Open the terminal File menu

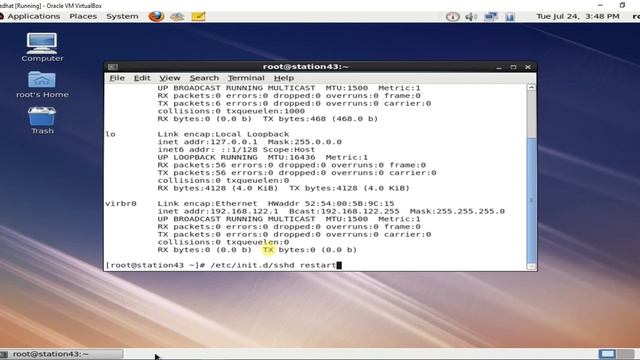[x=117, y=78]
